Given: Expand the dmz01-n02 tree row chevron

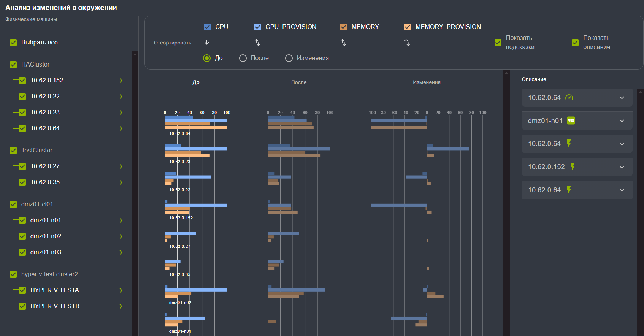Looking at the screenshot, I should click(x=121, y=236).
